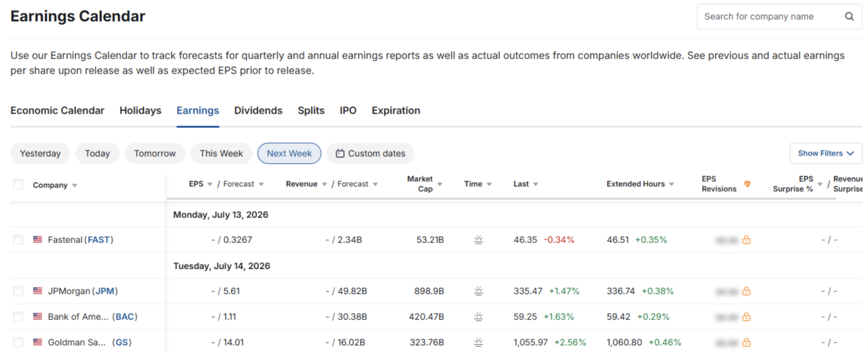Open the Economic Calendar tab
The width and height of the screenshot is (868, 351).
tap(57, 111)
